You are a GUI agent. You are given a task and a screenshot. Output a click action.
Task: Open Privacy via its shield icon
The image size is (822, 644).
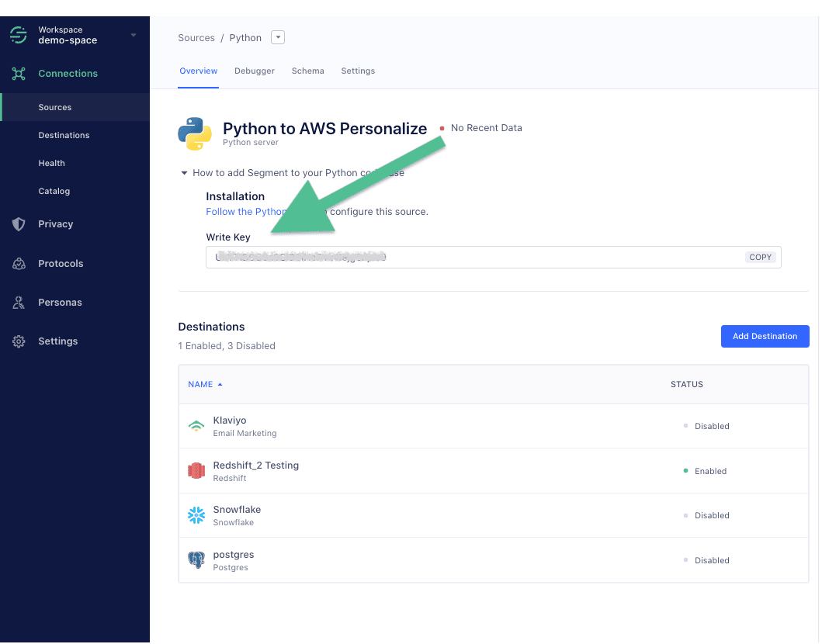click(19, 223)
